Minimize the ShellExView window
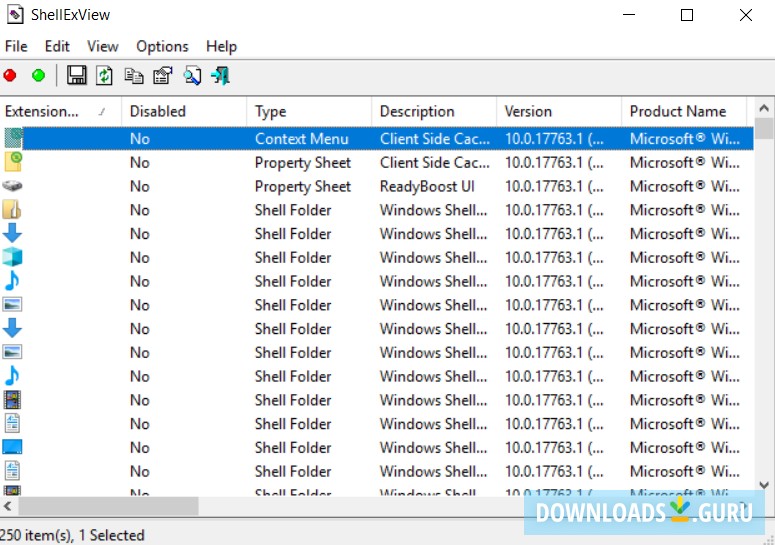This screenshot has width=775, height=545. click(629, 15)
